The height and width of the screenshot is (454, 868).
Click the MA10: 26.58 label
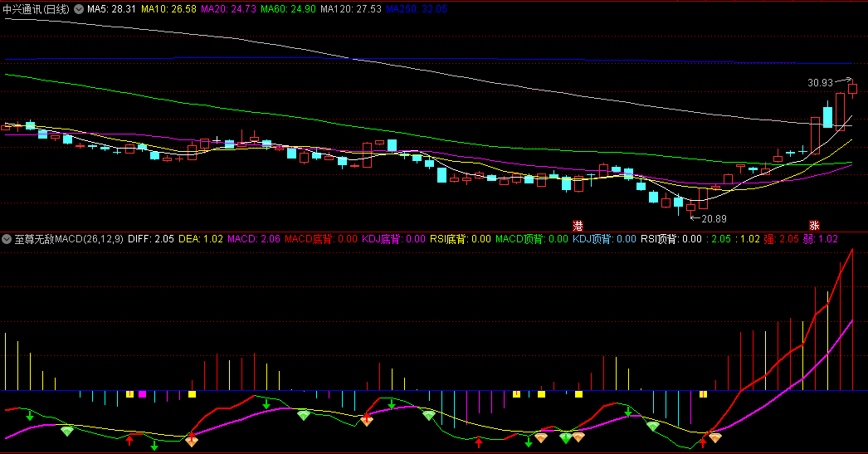(x=168, y=9)
